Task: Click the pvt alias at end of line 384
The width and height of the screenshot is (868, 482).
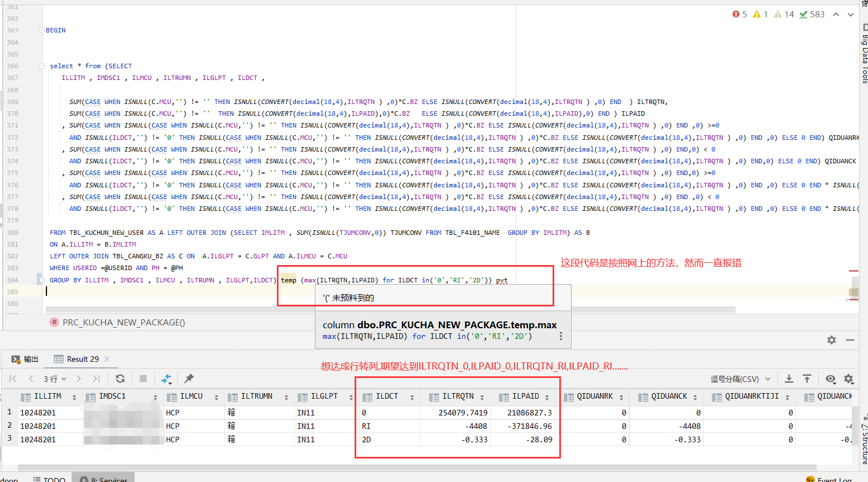Action: coord(502,280)
